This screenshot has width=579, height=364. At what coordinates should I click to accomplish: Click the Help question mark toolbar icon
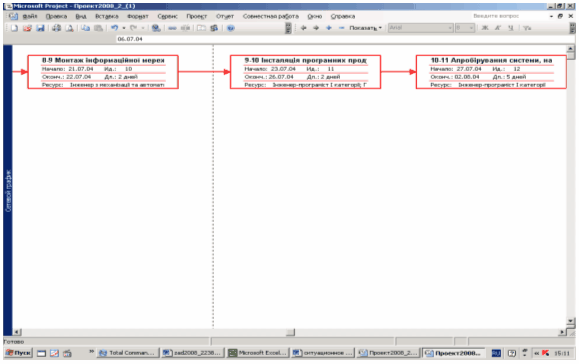(x=231, y=28)
